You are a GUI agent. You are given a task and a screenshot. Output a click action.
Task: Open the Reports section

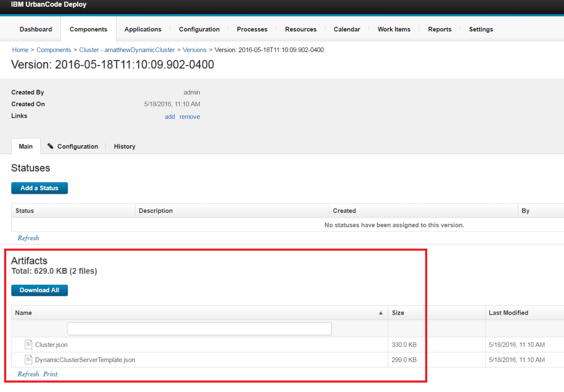pyautogui.click(x=439, y=29)
